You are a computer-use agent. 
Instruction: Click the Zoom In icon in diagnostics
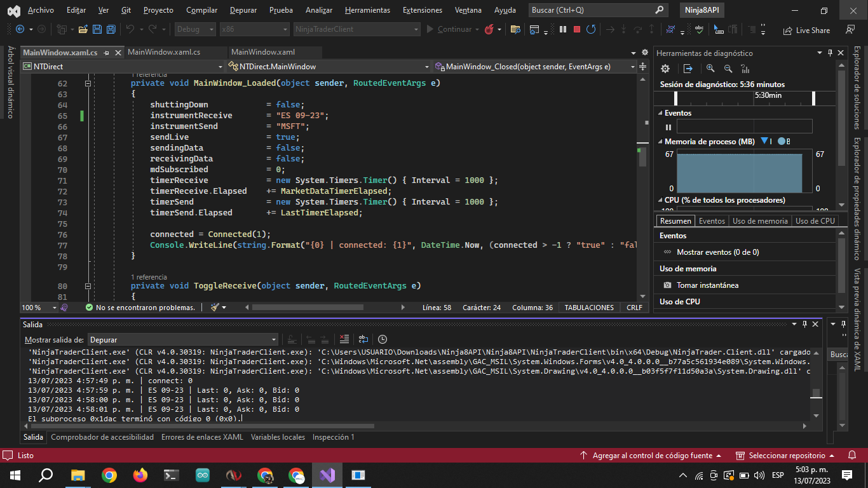click(x=710, y=69)
